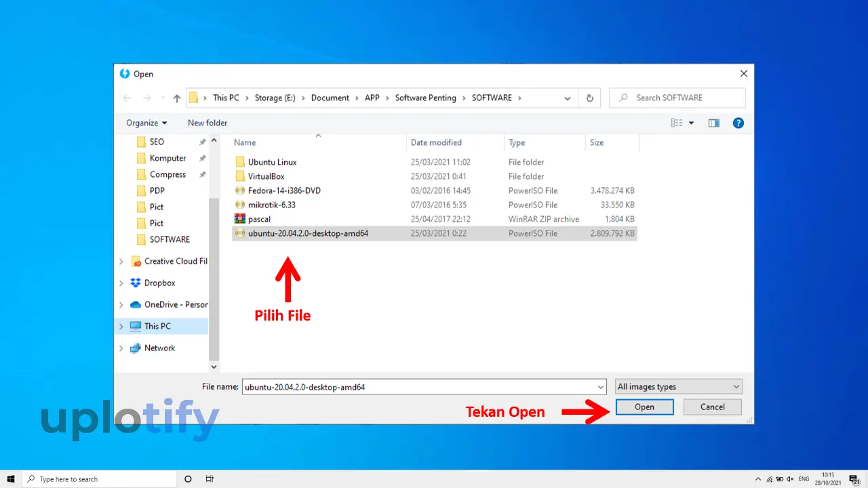
Task: Go up one folder level
Action: click(177, 98)
